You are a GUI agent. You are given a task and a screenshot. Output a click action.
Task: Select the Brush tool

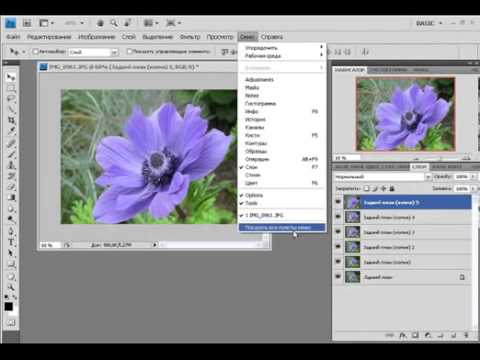(11, 154)
